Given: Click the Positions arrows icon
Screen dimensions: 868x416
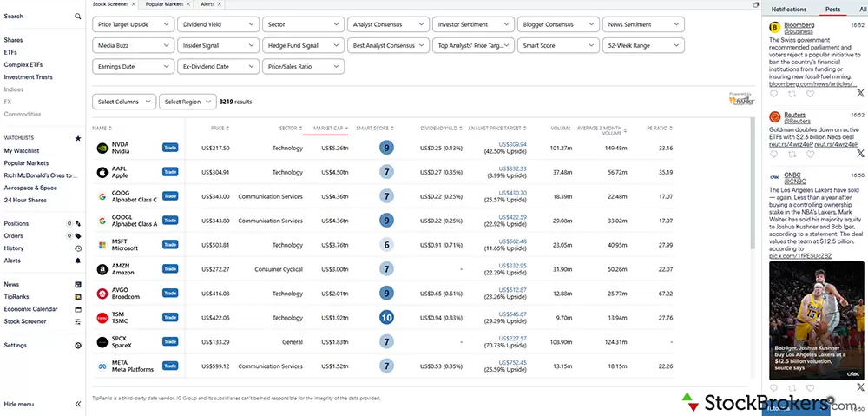Looking at the screenshot, I should tap(78, 224).
